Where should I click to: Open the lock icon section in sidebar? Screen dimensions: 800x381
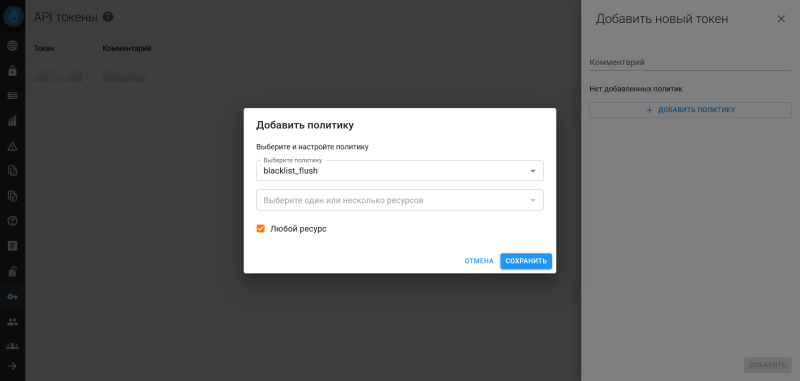(x=12, y=71)
